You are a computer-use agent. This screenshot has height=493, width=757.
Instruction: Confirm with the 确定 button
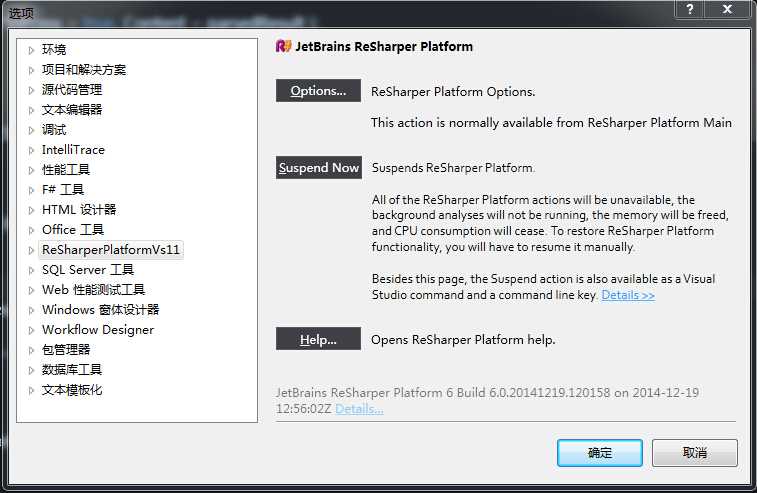click(600, 453)
